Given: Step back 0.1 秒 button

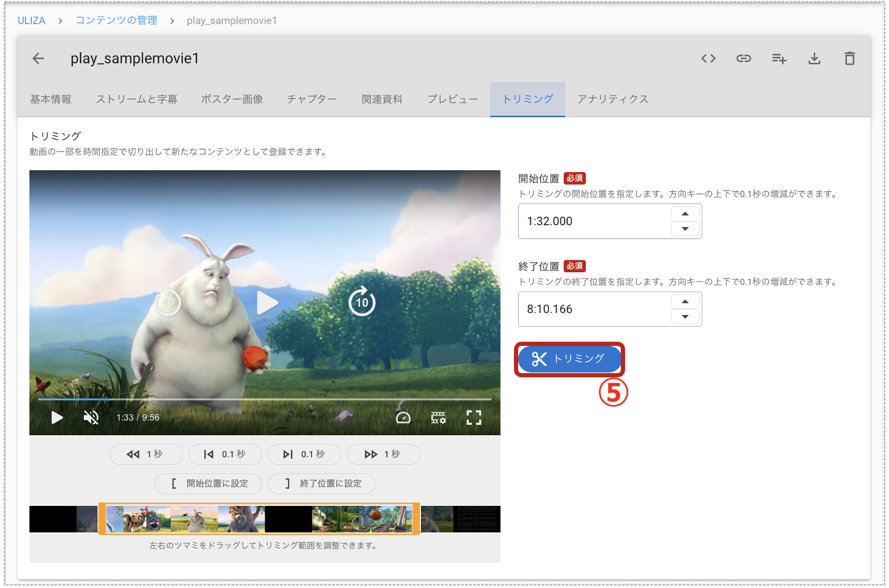Looking at the screenshot, I should (x=225, y=454).
